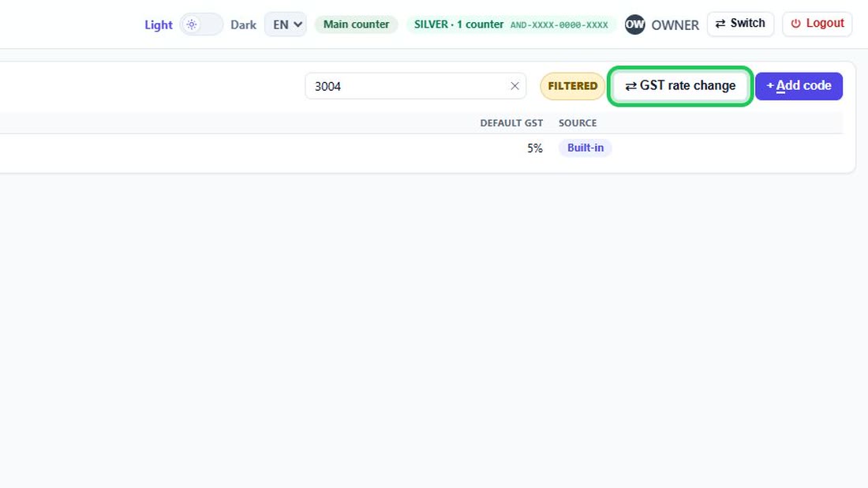
Task: Click the plus icon on Add code
Action: point(769,86)
